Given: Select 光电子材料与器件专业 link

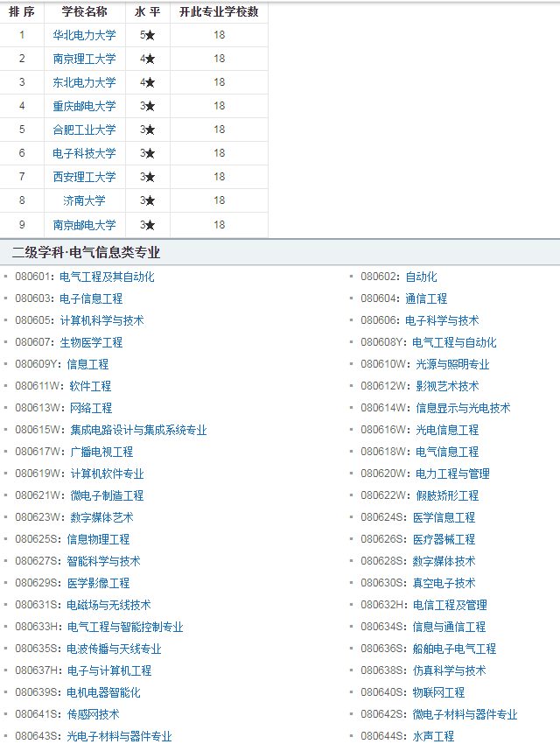Looking at the screenshot, I should [x=119, y=736].
